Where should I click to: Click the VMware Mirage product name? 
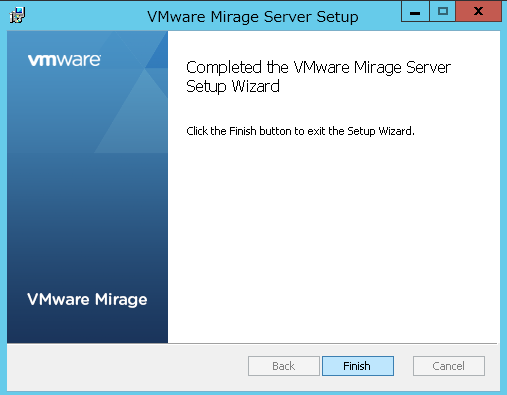pyautogui.click(x=87, y=300)
